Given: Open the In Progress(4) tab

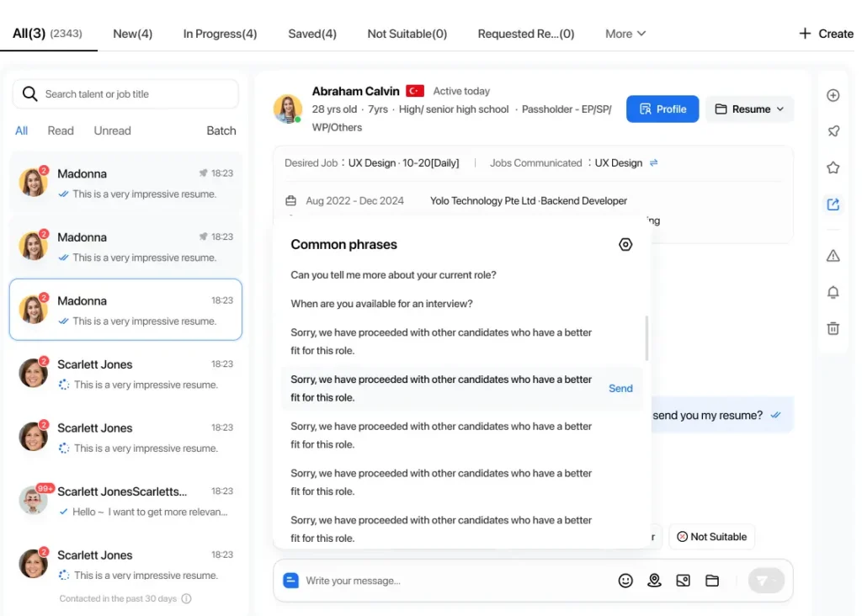Looking at the screenshot, I should (x=220, y=34).
